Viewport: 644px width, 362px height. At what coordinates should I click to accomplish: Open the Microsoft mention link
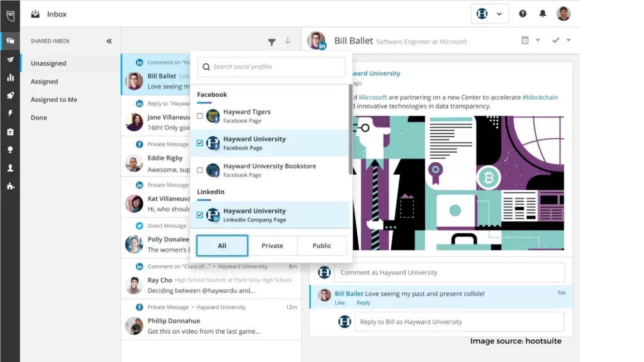click(372, 97)
